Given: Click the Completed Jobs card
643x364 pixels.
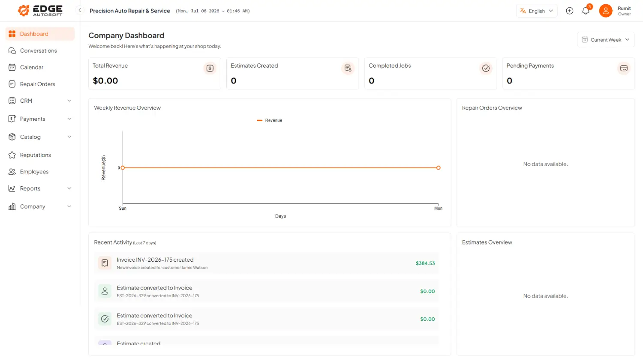Looking at the screenshot, I should (430, 74).
